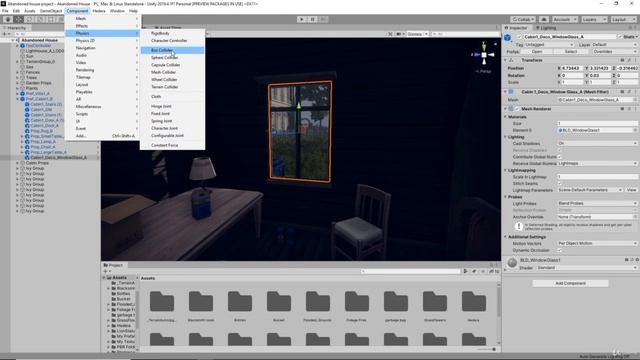The height and width of the screenshot is (360, 640).
Task: Click the Project search-by-label filter icon
Action: pyautogui.click(x=474, y=271)
